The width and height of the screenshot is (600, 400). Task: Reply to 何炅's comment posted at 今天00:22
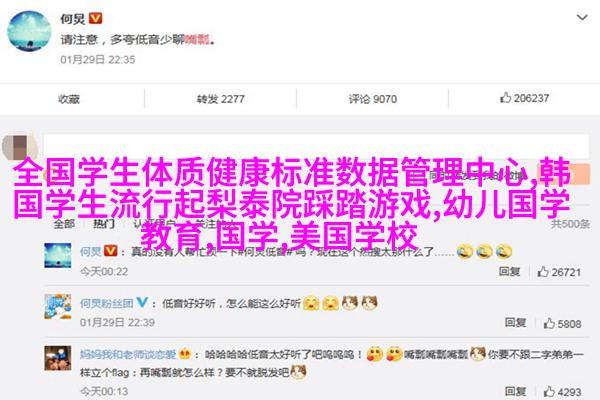pyautogui.click(x=509, y=272)
